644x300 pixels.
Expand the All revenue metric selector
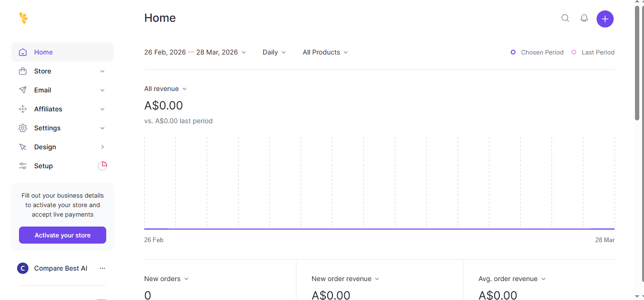166,89
